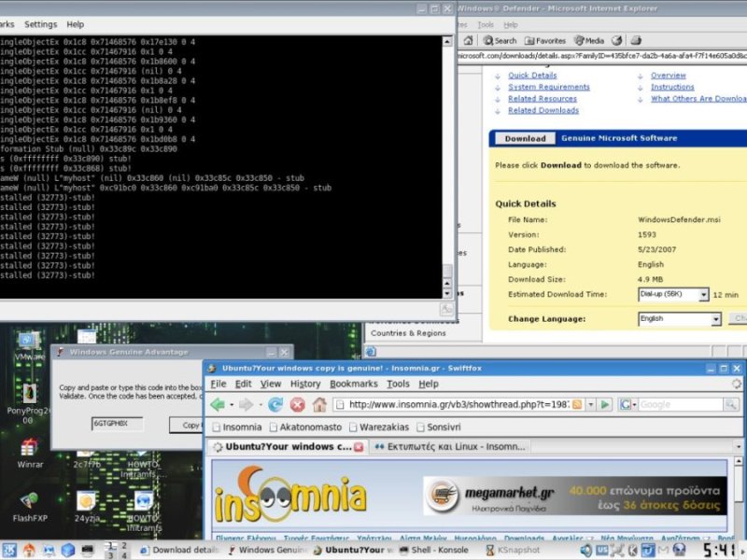Screen dimensions: 747x560
Task: Click the RSS feed icon in Swiftfox address bar
Action: 577,405
